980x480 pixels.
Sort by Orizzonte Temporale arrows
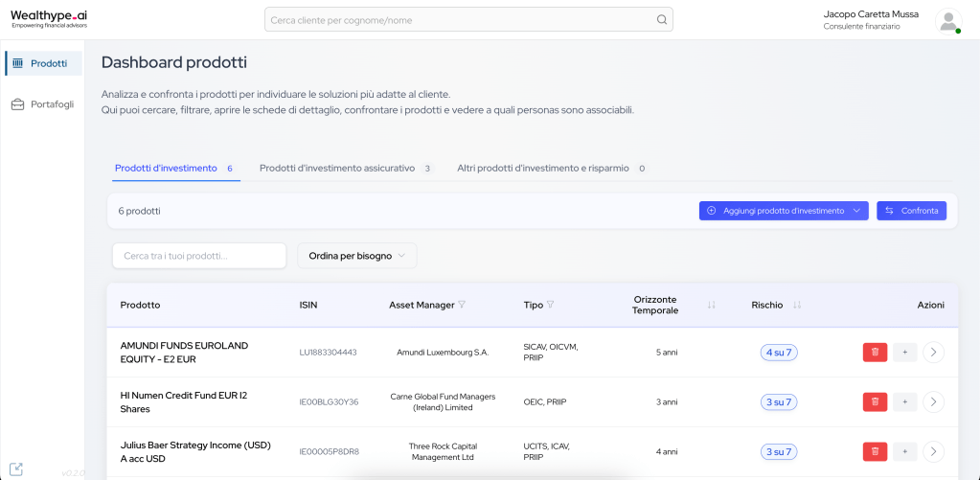pyautogui.click(x=711, y=306)
